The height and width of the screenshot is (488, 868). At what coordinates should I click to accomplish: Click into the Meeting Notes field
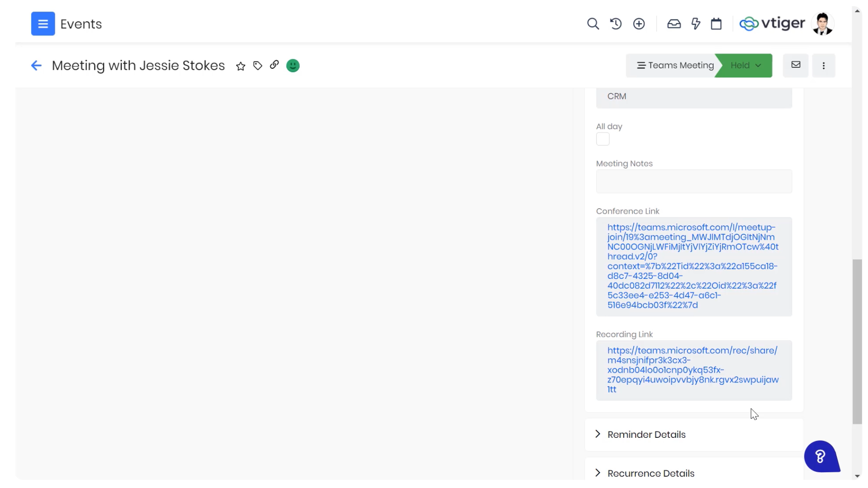694,181
